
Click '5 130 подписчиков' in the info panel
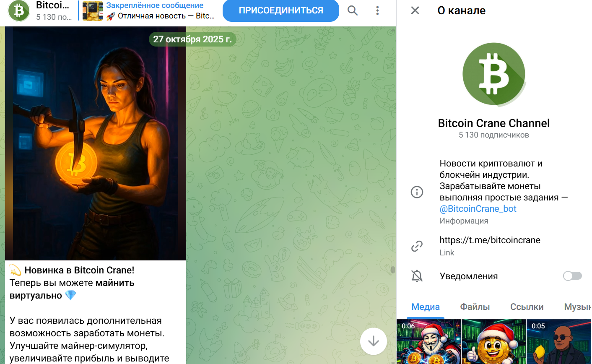point(494,135)
